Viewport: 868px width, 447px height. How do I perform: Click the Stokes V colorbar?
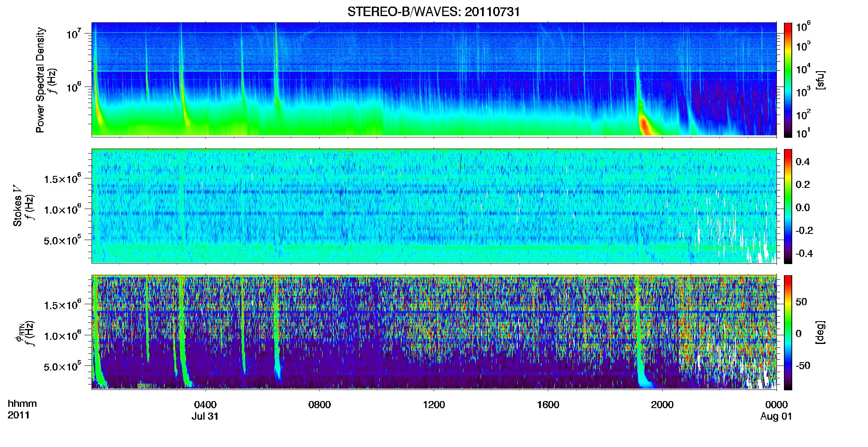click(x=788, y=206)
